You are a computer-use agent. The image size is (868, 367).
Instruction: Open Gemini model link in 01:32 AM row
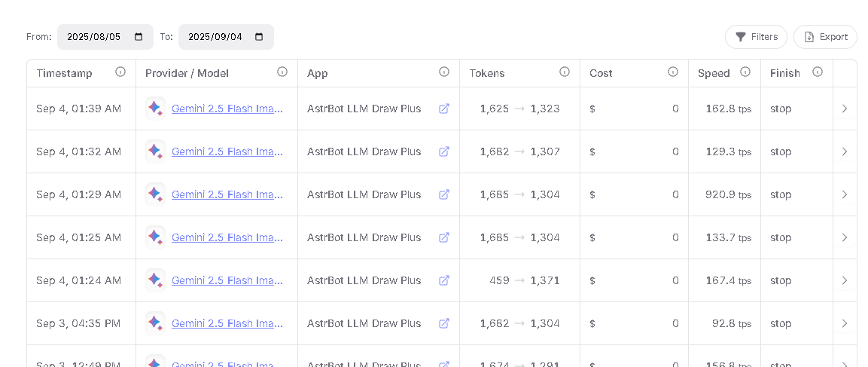click(227, 151)
